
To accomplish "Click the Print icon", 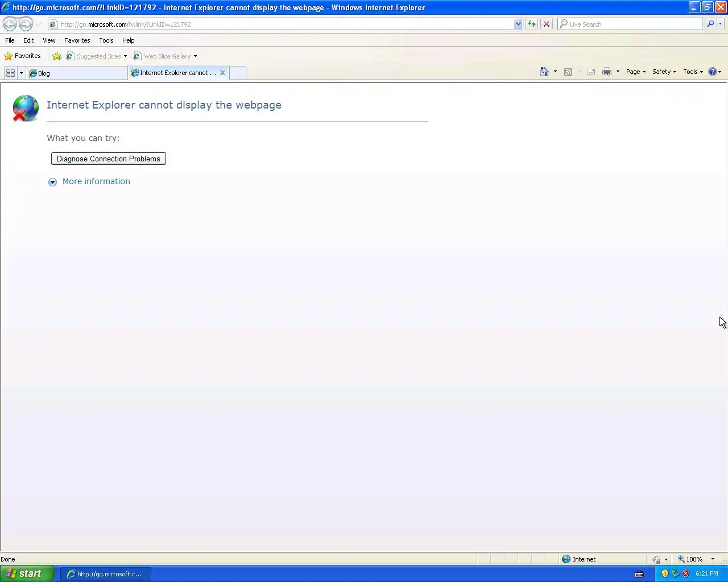I will click(x=607, y=72).
